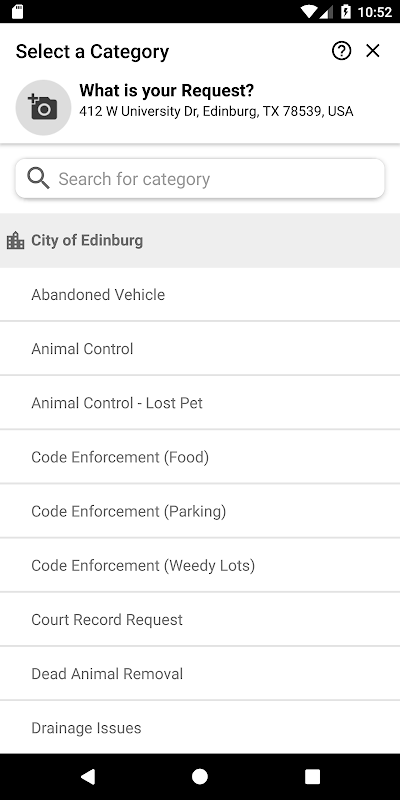Tap the battery icon in status bar
Image resolution: width=400 pixels, height=800 pixels.
point(346,11)
